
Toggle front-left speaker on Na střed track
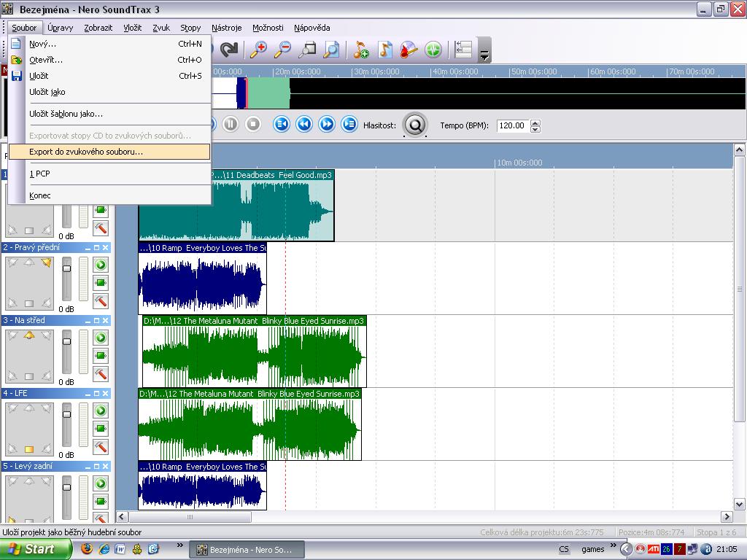(x=12, y=335)
